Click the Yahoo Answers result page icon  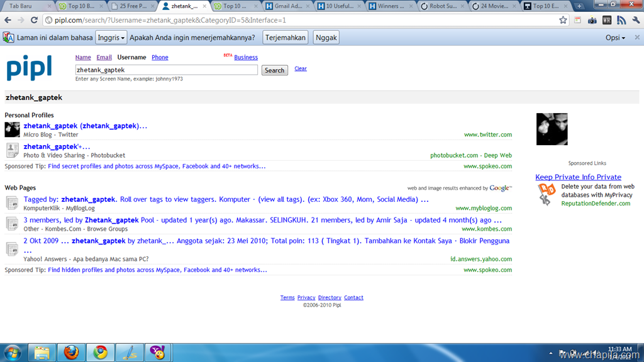[12, 249]
